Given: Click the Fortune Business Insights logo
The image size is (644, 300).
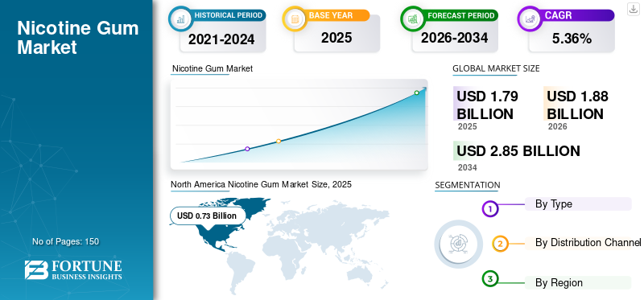Looking at the screenshot, I should [73, 270].
